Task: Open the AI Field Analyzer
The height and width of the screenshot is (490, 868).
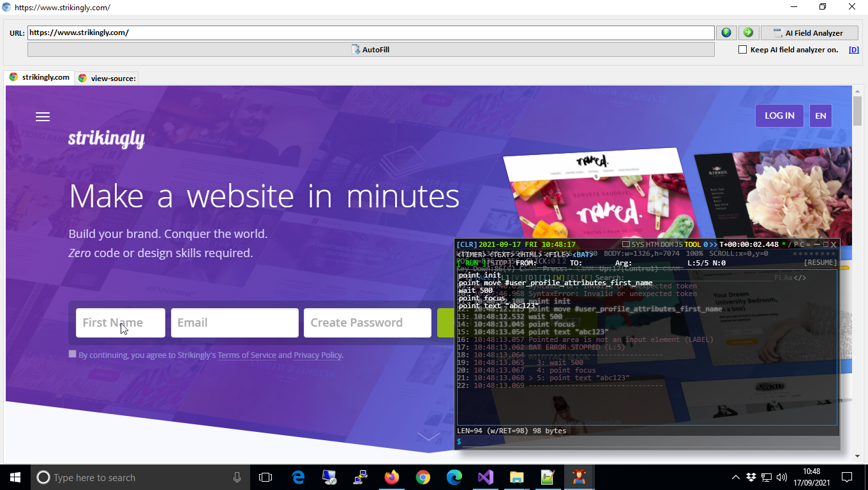Action: (x=809, y=32)
